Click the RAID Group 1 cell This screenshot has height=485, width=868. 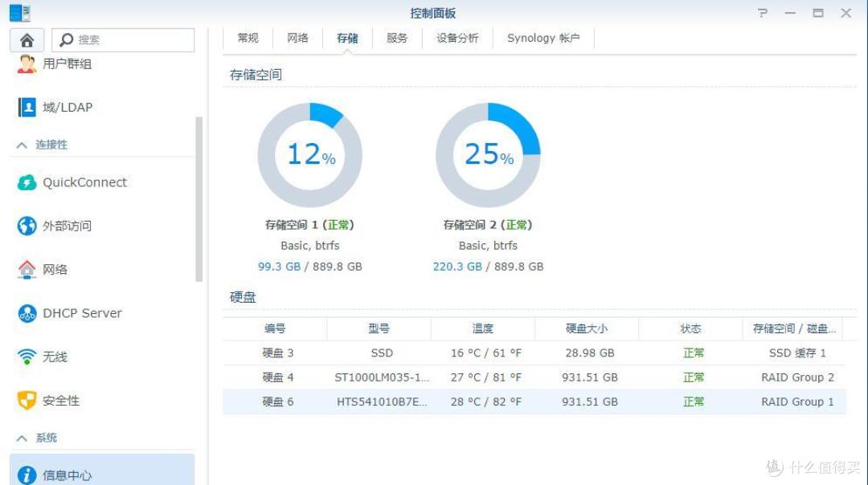pyautogui.click(x=797, y=401)
